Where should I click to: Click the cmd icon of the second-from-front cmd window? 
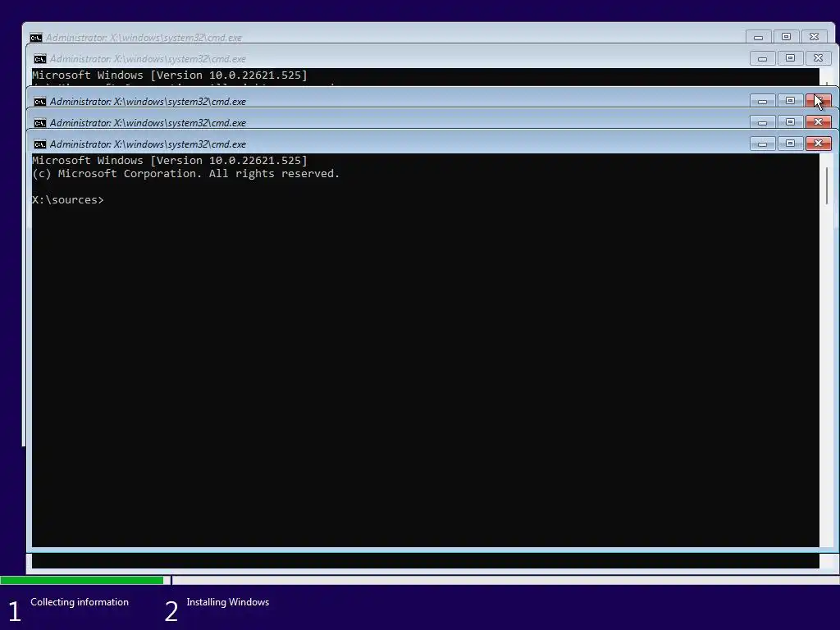tap(39, 123)
